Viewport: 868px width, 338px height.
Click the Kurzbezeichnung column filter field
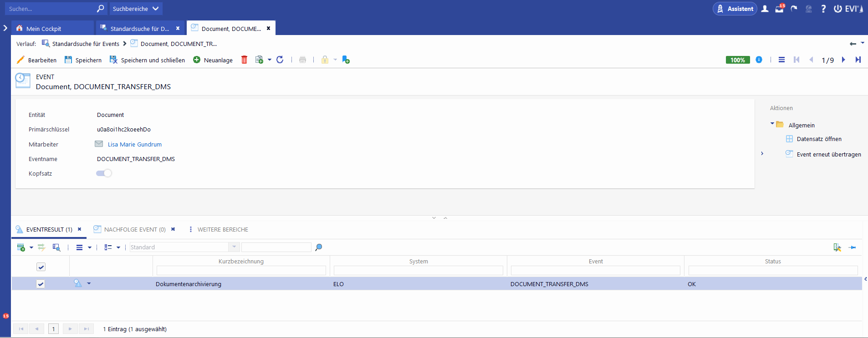click(x=241, y=271)
